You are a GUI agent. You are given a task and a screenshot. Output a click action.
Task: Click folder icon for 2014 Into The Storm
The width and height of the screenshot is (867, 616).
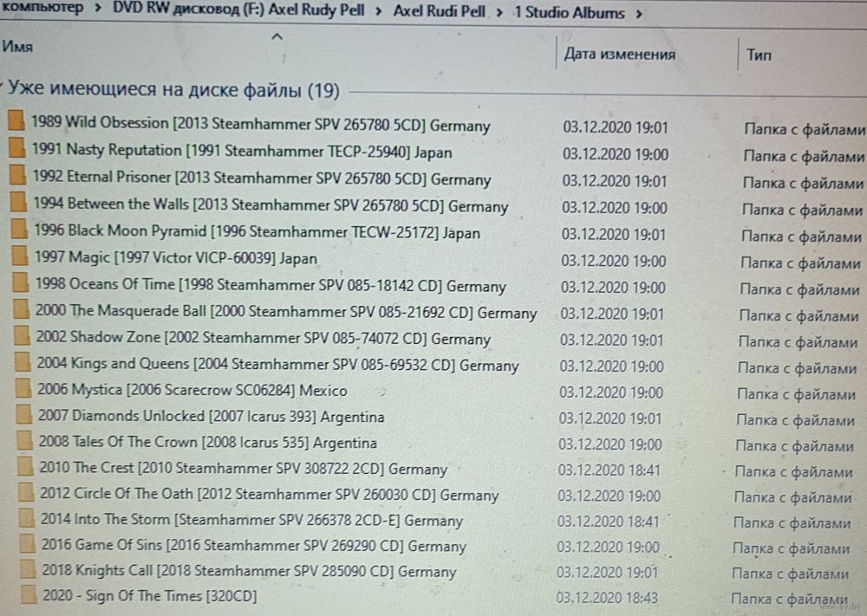[x=27, y=517]
